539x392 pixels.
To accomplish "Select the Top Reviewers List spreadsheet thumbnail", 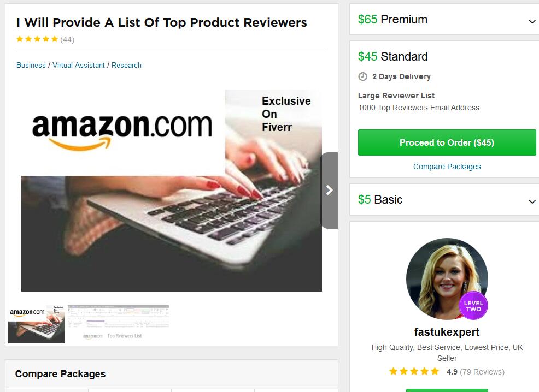I will point(118,323).
